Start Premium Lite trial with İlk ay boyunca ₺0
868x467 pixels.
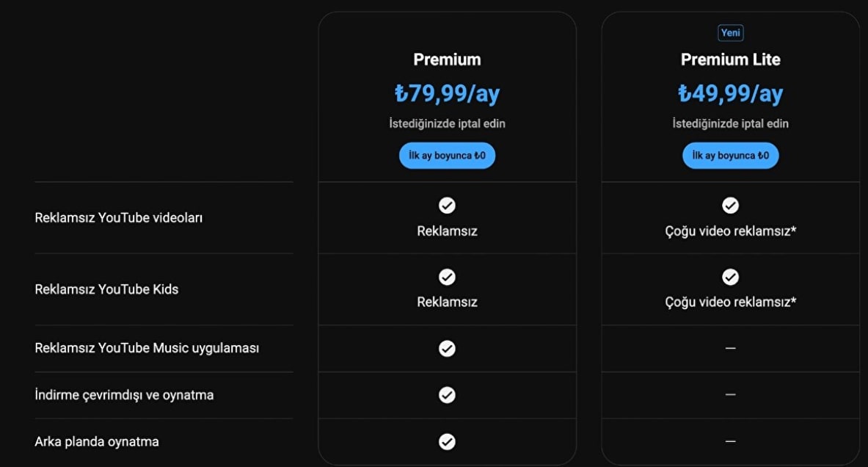tap(730, 156)
